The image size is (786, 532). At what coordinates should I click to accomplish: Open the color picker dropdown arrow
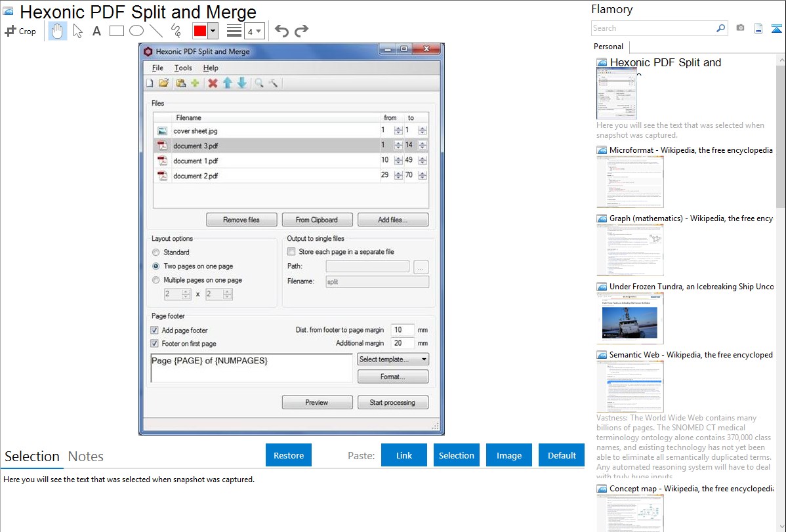click(213, 31)
